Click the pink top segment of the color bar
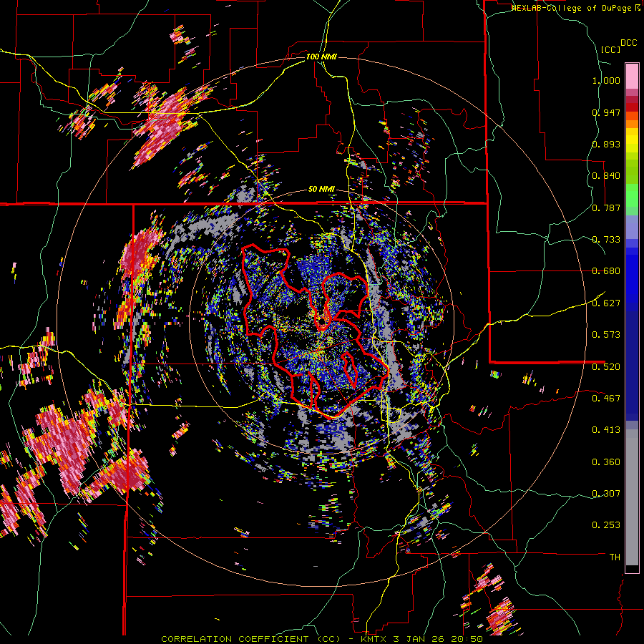The width and height of the screenshot is (644, 644). coord(632,76)
